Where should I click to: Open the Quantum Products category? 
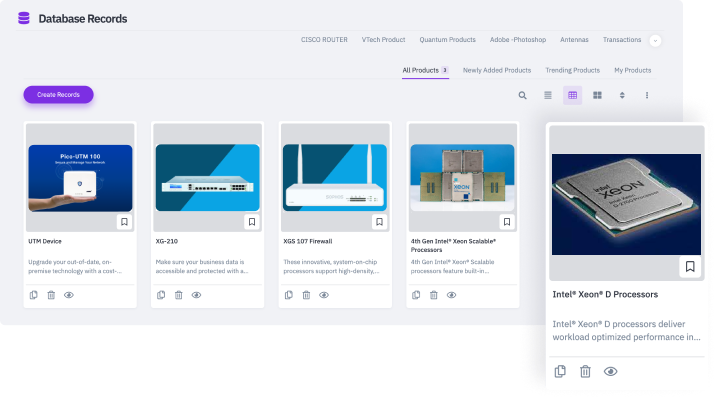447,40
